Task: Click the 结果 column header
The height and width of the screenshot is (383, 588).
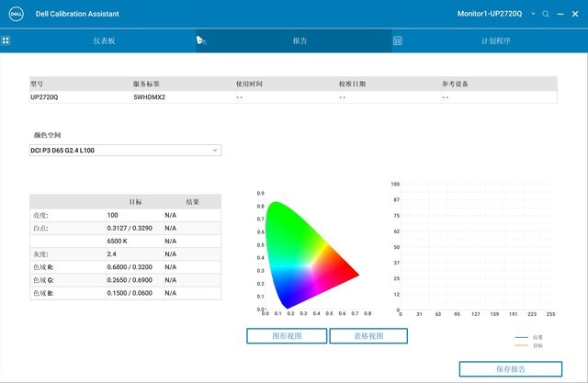Action: tap(192, 202)
